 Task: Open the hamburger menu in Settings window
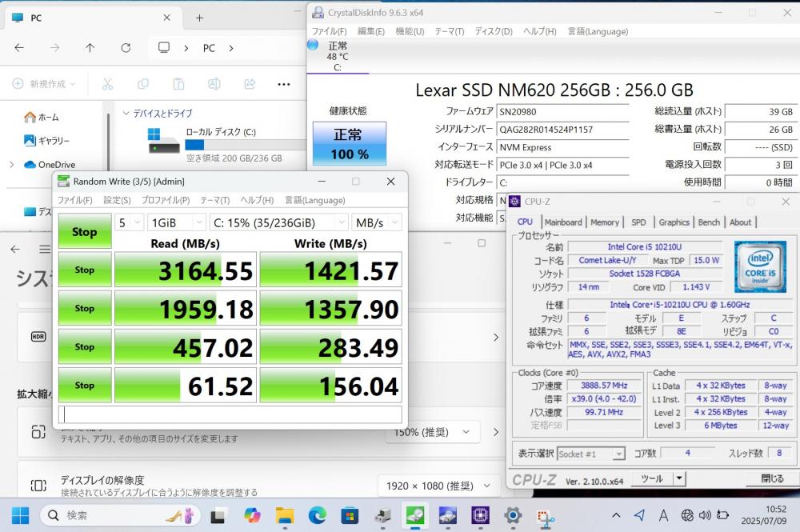pyautogui.click(x=45, y=249)
